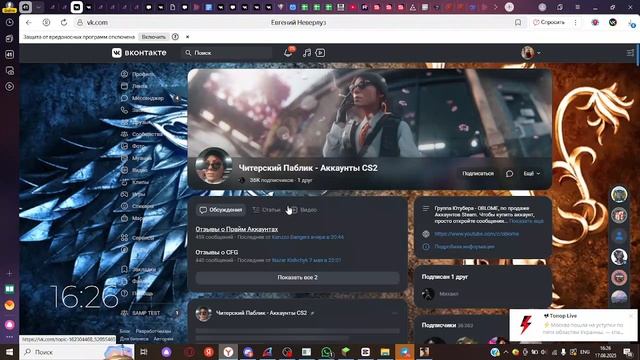Open the Windows notification center
Image resolution: width=640 pixels, height=360 pixels.
coord(628,352)
